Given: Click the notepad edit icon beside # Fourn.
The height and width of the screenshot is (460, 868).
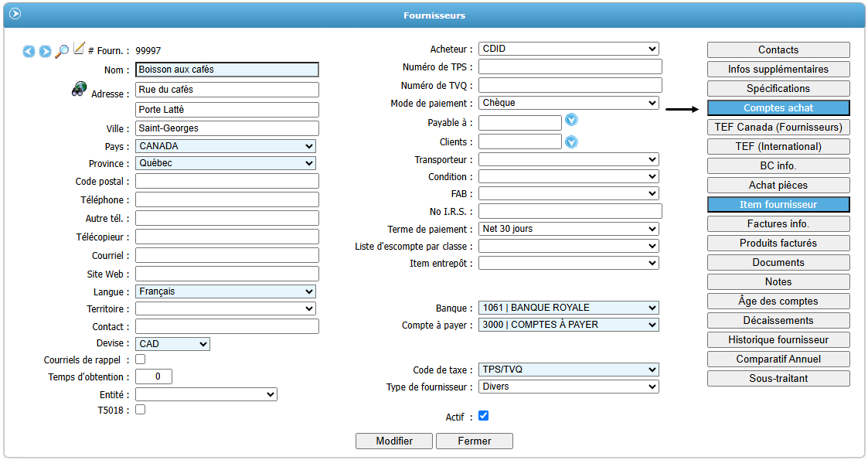Looking at the screenshot, I should click(79, 49).
